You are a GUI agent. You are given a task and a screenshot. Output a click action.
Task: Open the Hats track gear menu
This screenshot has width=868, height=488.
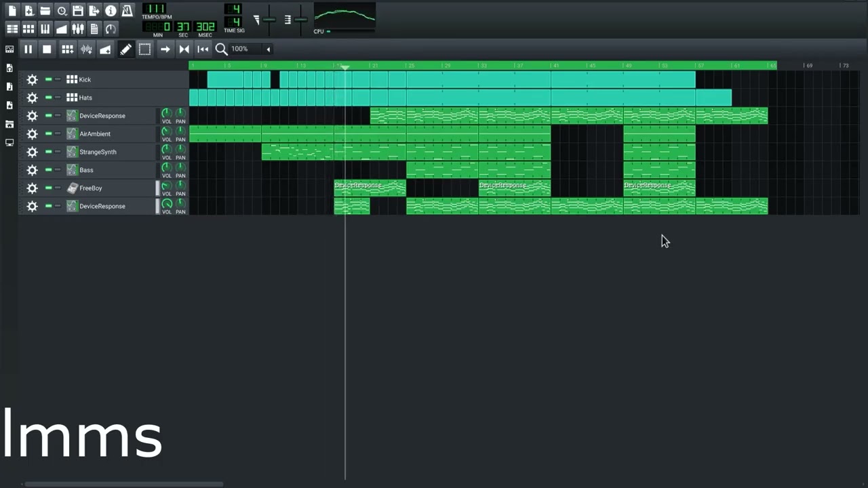[x=32, y=98]
